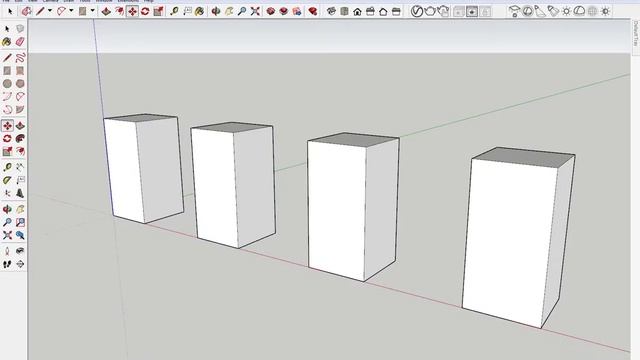Click Zoom Extents in the top toolbar
The image size is (640, 360).
[x=255, y=11]
